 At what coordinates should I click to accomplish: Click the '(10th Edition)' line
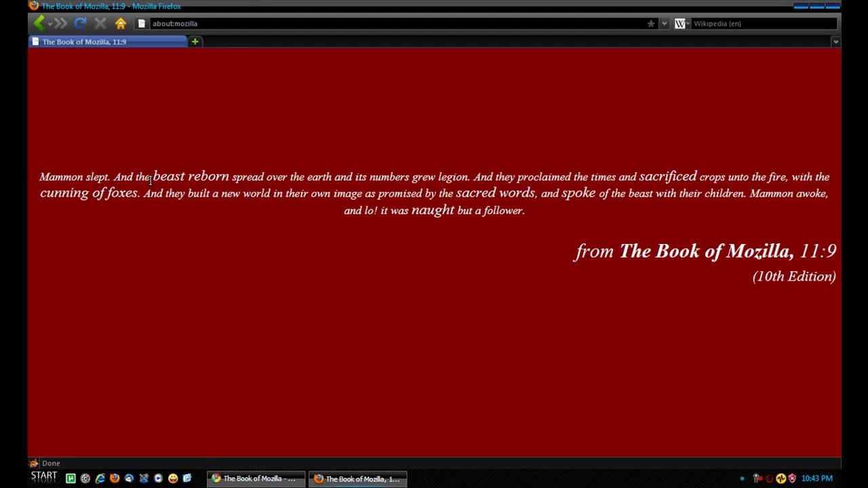(x=794, y=276)
